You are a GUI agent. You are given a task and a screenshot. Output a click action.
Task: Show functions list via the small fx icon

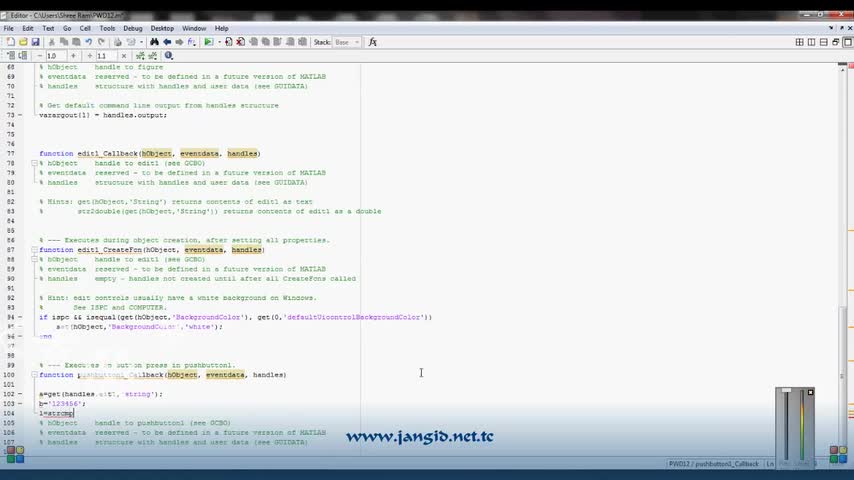192,42
